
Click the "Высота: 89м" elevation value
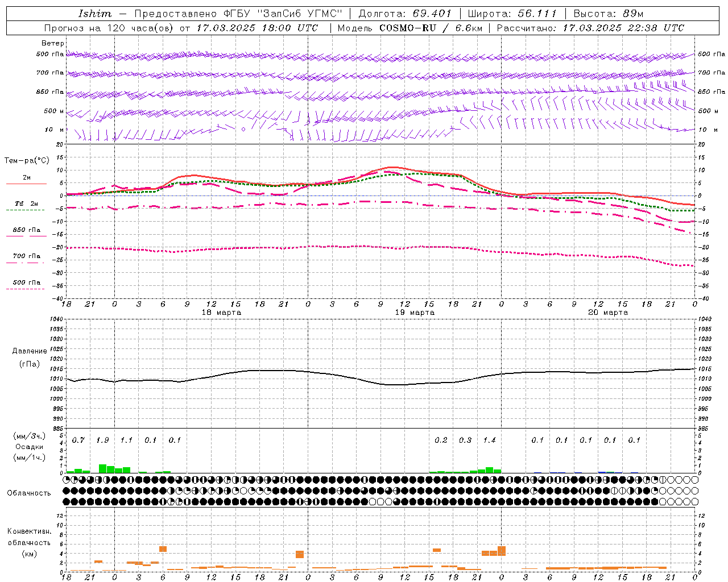coord(609,14)
